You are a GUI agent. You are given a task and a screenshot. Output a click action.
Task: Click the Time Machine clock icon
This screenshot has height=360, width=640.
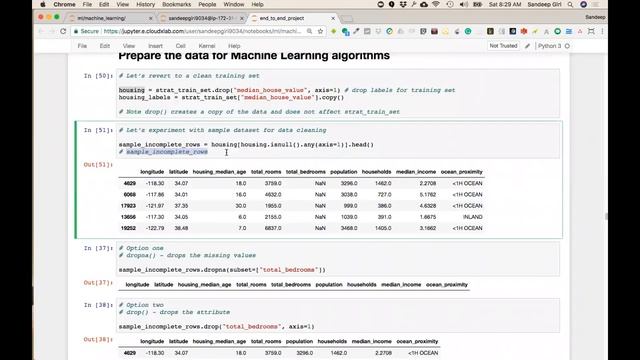click(x=450, y=4)
